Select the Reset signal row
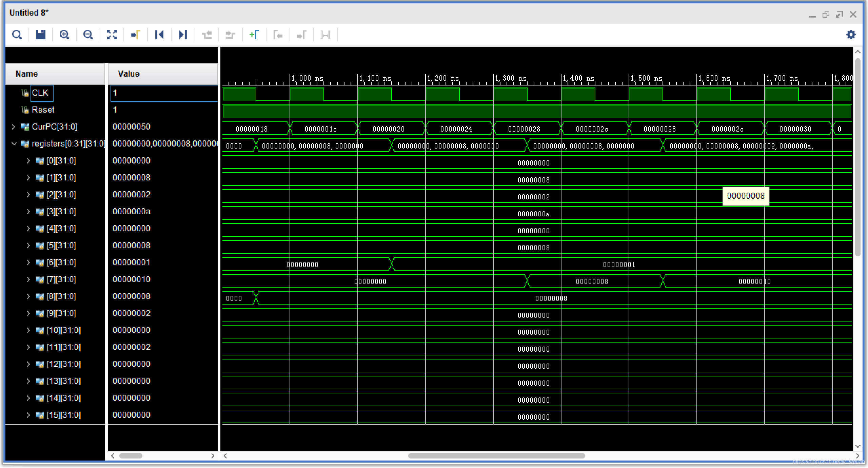The width and height of the screenshot is (868, 468). [x=43, y=110]
